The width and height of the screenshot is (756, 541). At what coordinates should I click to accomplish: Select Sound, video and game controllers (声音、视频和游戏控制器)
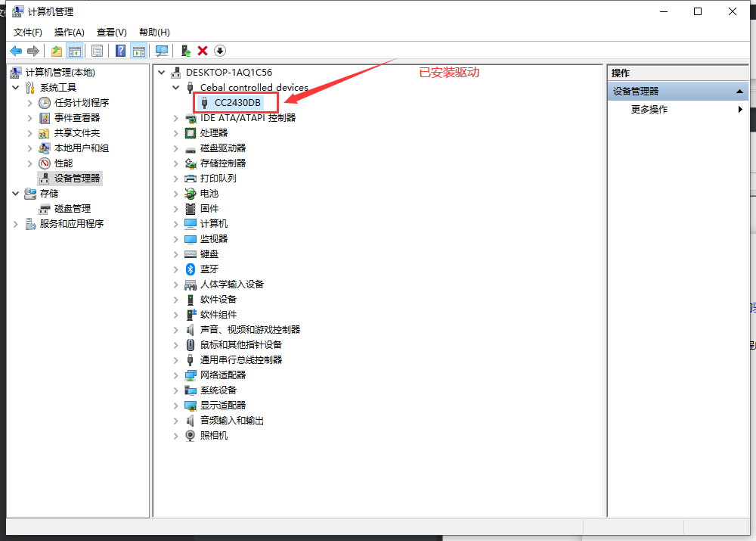(x=250, y=330)
